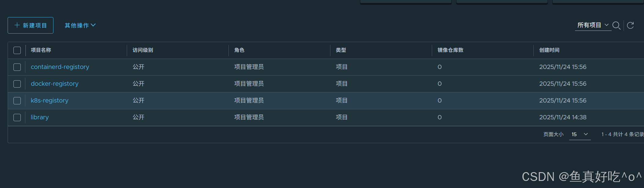Check the containerd-registory row checkbox
The height and width of the screenshot is (188, 644).
click(x=17, y=67)
